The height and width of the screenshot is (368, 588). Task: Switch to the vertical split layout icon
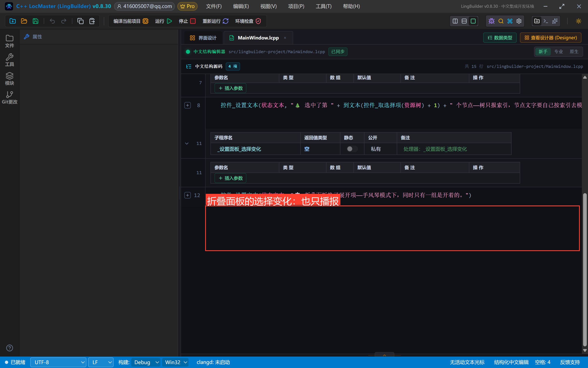pyautogui.click(x=455, y=21)
